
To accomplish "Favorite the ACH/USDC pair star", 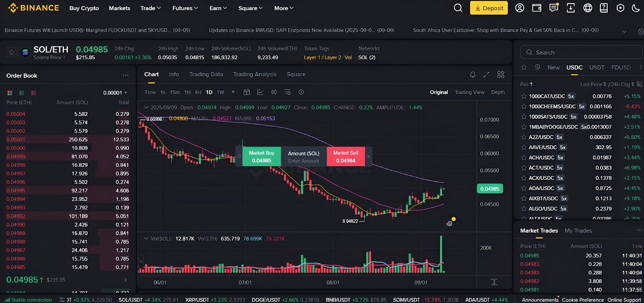I will tap(524, 158).
